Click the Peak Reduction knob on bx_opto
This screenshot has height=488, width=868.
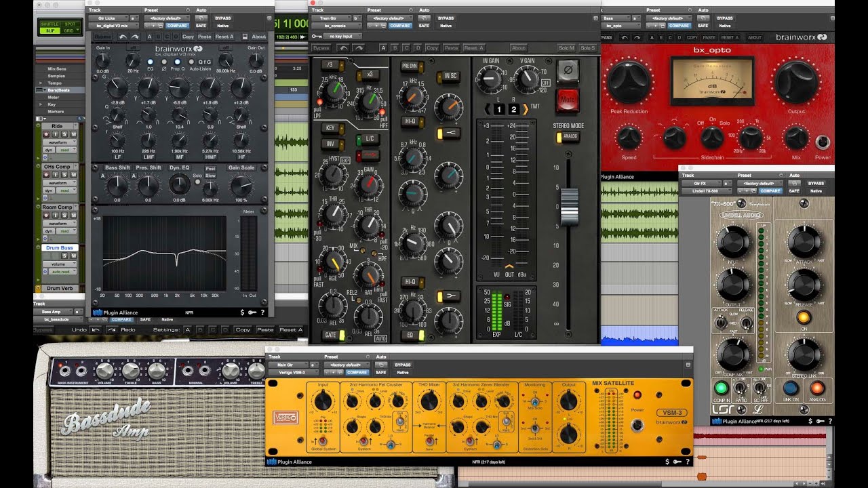coord(629,82)
